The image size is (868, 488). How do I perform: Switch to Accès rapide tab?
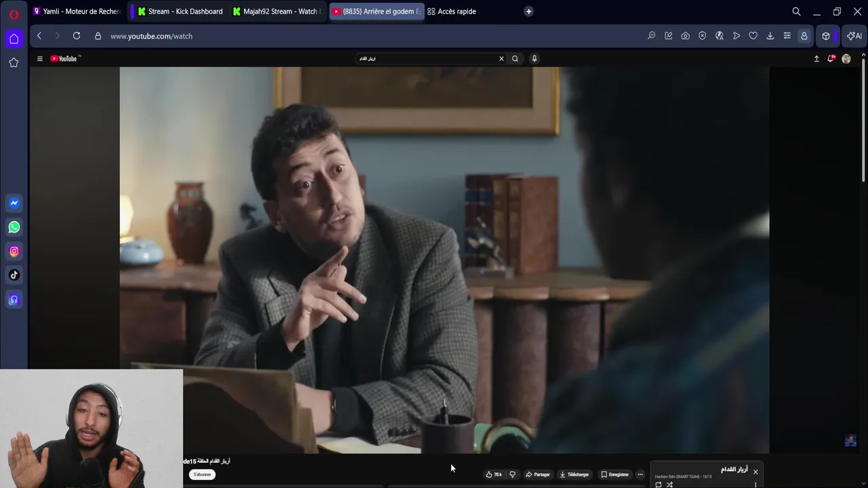coord(452,12)
